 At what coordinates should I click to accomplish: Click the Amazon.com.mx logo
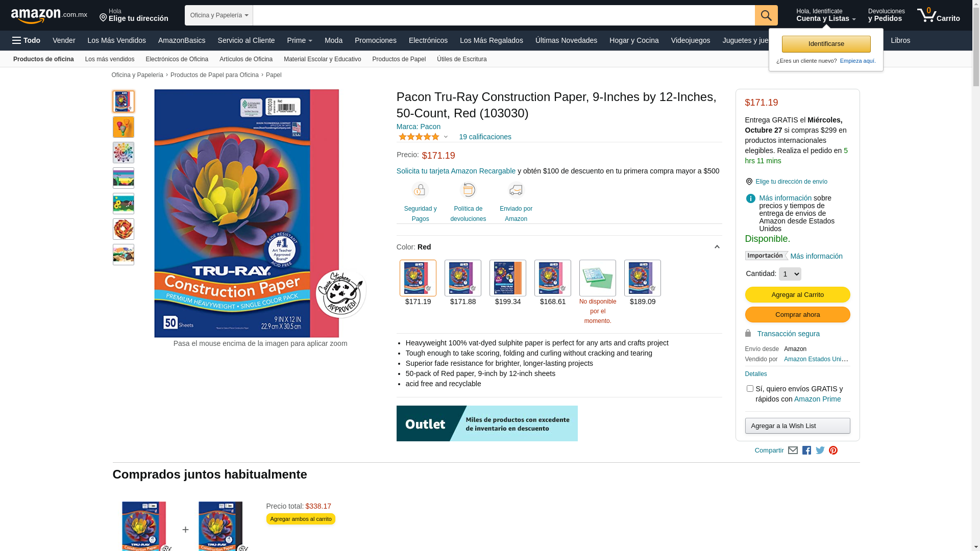(49, 16)
